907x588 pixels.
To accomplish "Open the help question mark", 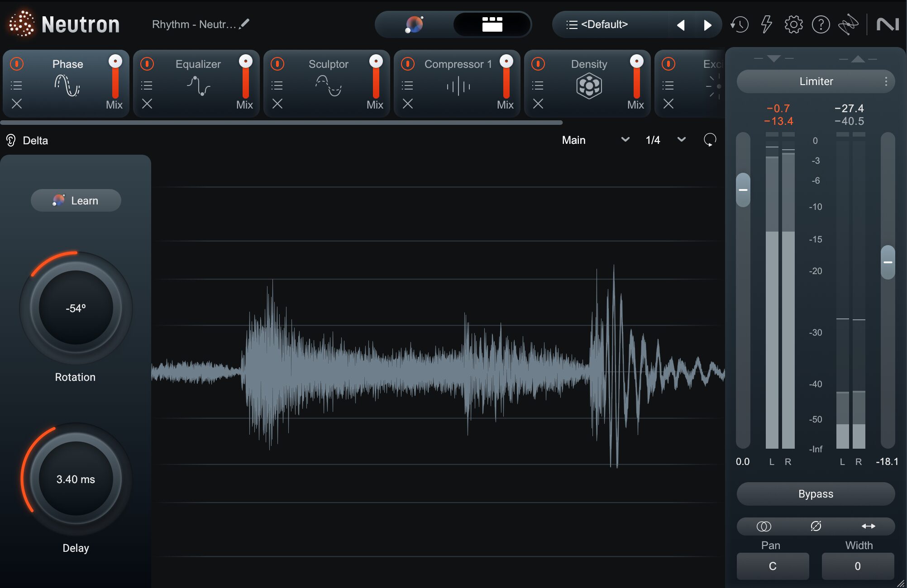I will tap(821, 24).
